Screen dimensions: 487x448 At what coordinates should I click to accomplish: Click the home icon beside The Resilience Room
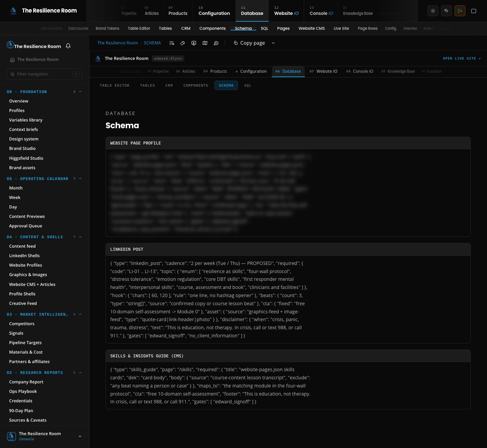click(12, 60)
